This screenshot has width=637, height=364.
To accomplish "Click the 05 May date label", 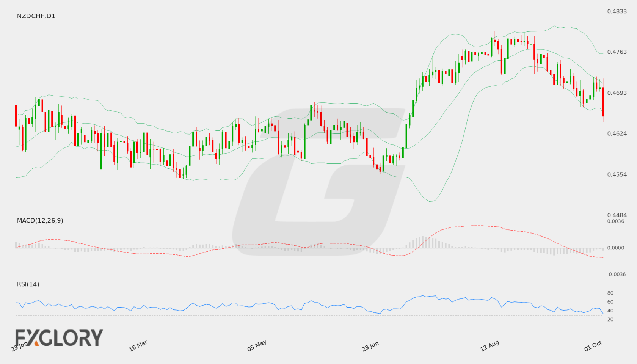I will tap(257, 346).
